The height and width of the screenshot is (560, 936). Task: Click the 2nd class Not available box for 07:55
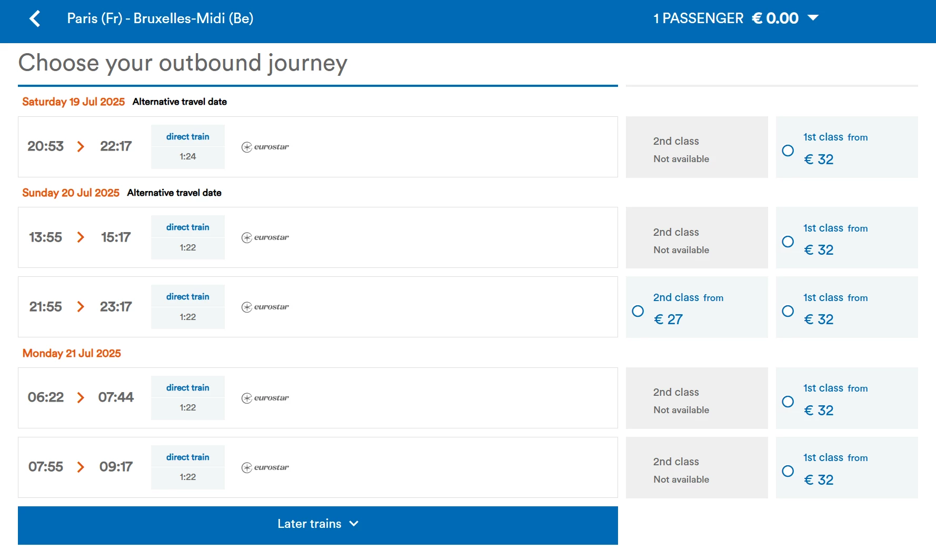click(x=697, y=467)
